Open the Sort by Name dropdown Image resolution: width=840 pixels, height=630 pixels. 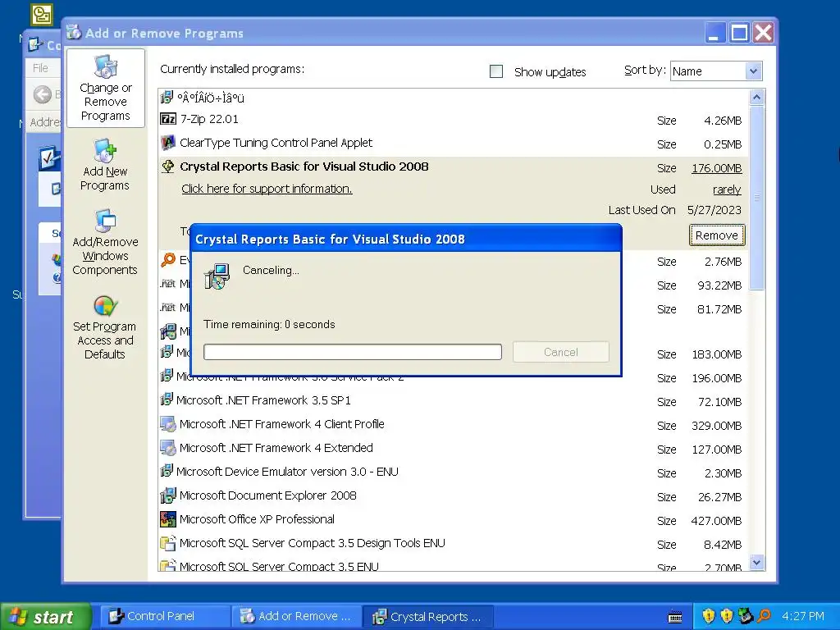[x=753, y=71]
